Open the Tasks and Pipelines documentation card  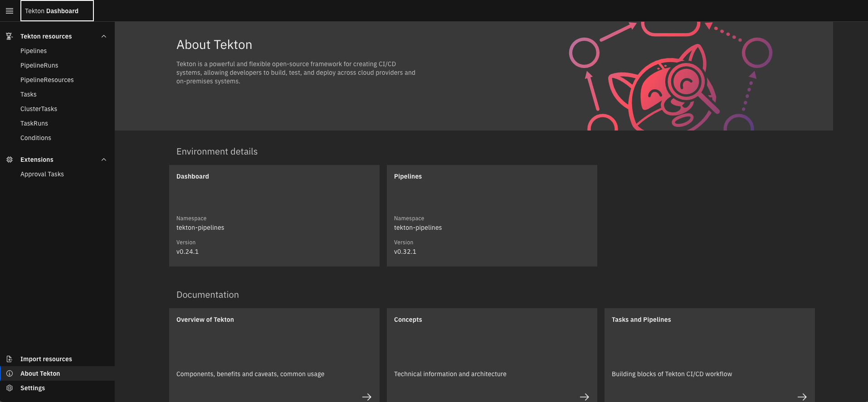click(710, 355)
